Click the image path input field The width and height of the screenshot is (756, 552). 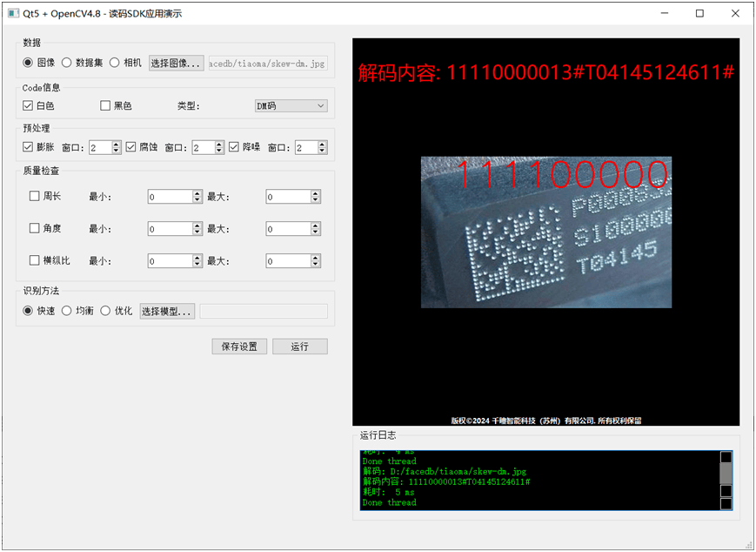pyautogui.click(x=267, y=63)
